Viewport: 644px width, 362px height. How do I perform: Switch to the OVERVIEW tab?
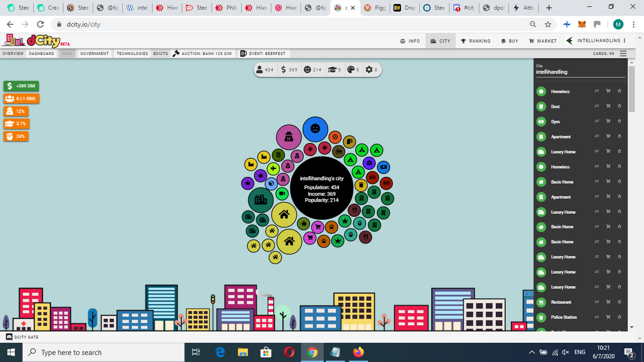click(x=13, y=54)
